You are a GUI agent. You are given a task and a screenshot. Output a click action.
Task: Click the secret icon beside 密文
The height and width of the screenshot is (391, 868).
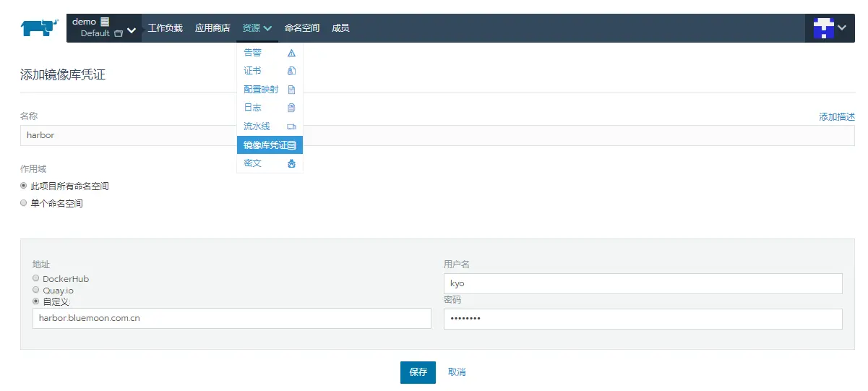pyautogui.click(x=291, y=164)
